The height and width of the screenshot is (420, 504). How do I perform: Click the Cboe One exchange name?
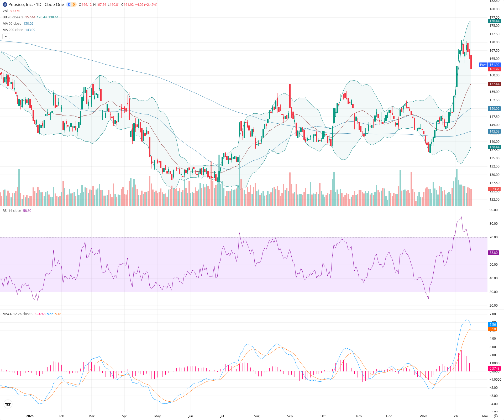[x=54, y=4]
